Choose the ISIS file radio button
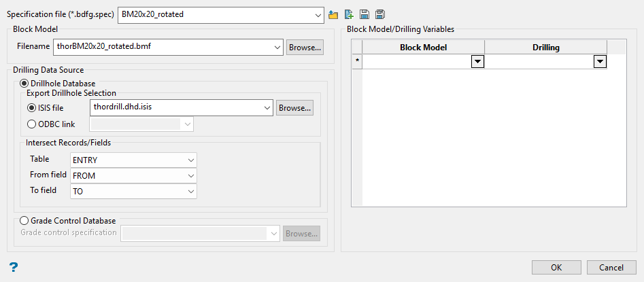The width and height of the screenshot is (644, 282). point(31,108)
